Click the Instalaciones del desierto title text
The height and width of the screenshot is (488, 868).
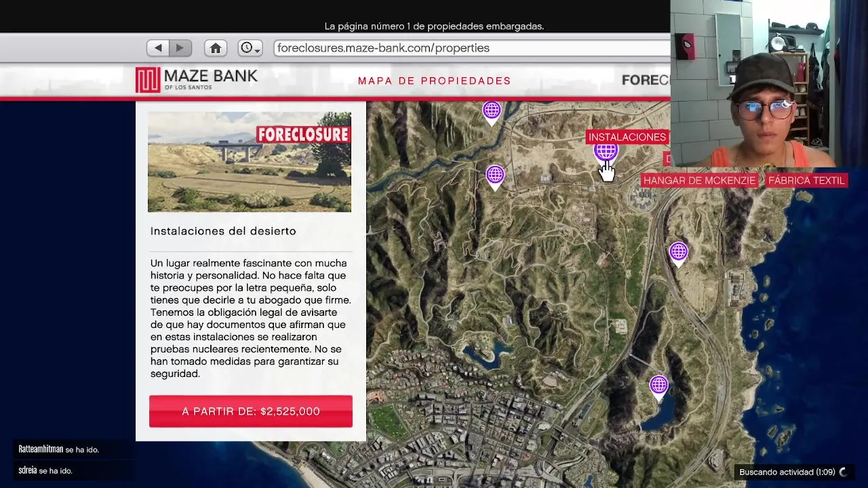[x=223, y=231]
